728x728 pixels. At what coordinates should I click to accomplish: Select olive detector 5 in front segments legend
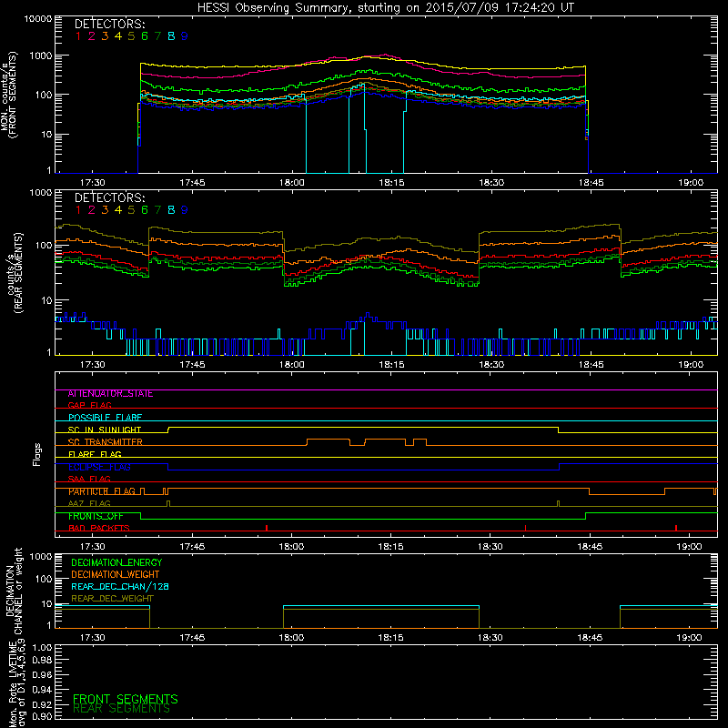click(131, 36)
